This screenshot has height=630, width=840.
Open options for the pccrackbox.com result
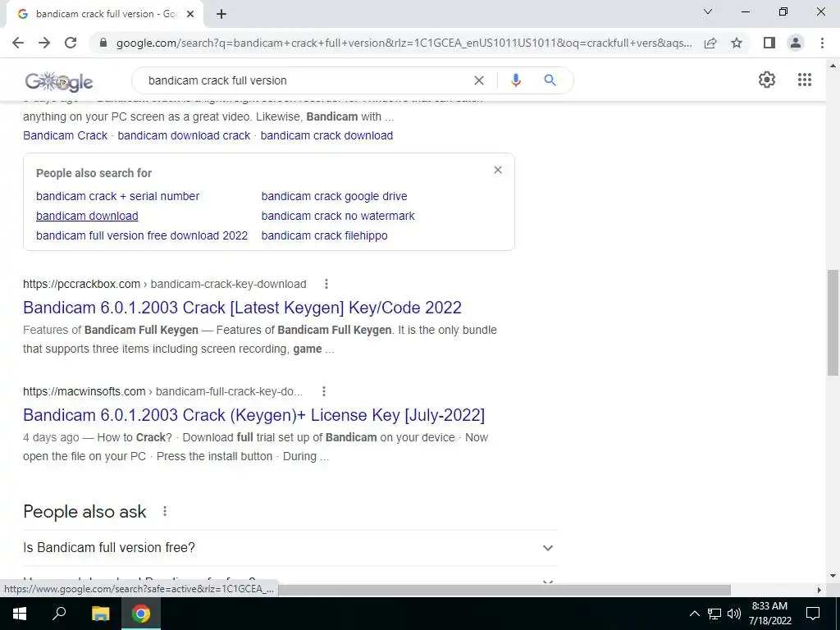[326, 284]
